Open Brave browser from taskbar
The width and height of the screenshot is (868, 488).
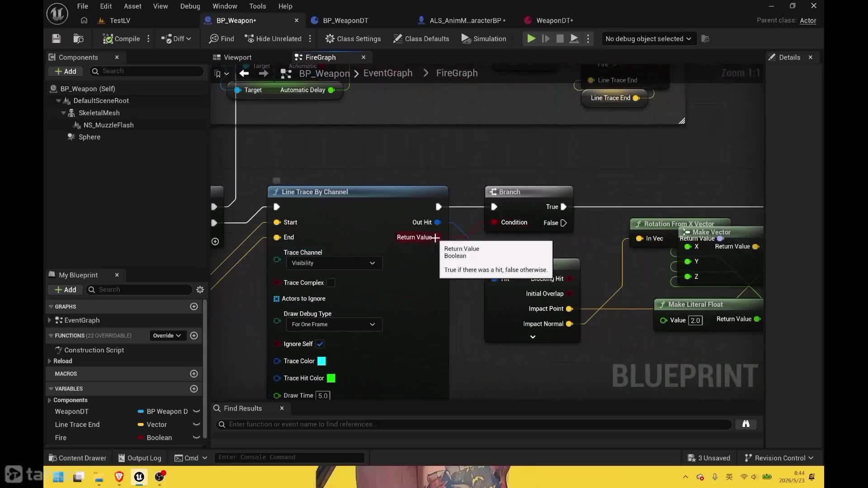click(x=119, y=477)
